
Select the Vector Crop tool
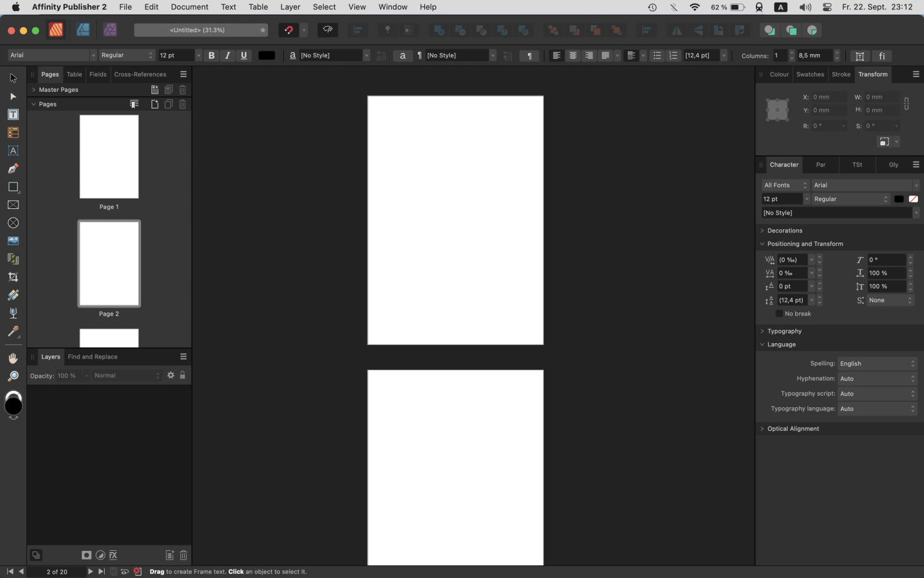(13, 276)
